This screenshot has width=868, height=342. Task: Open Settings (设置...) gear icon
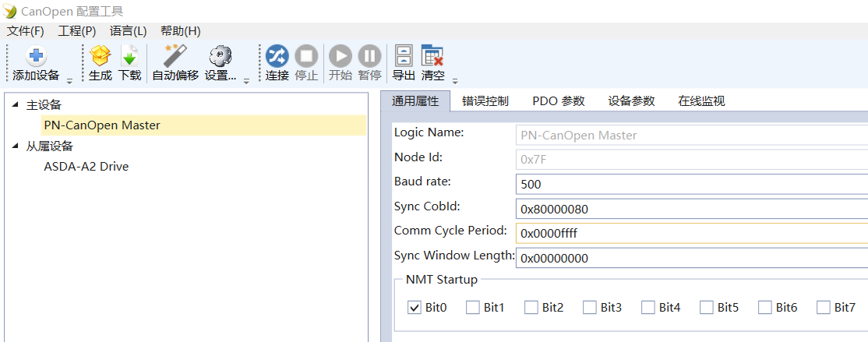pos(221,56)
